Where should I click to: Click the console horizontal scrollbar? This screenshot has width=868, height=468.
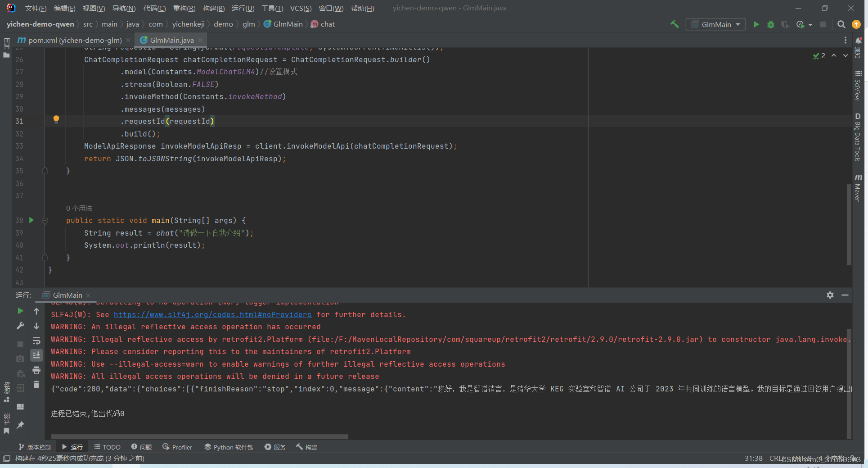199,436
